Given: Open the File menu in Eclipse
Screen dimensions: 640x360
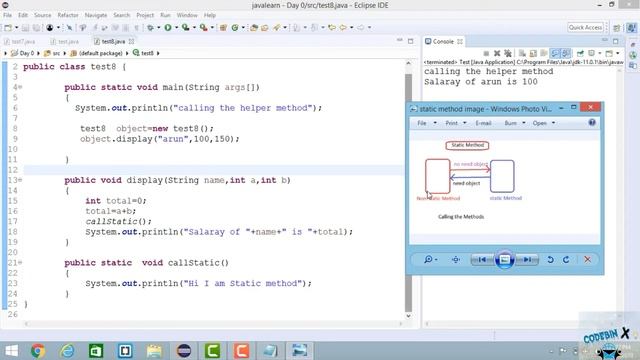Looking at the screenshot, I should 7,15.
